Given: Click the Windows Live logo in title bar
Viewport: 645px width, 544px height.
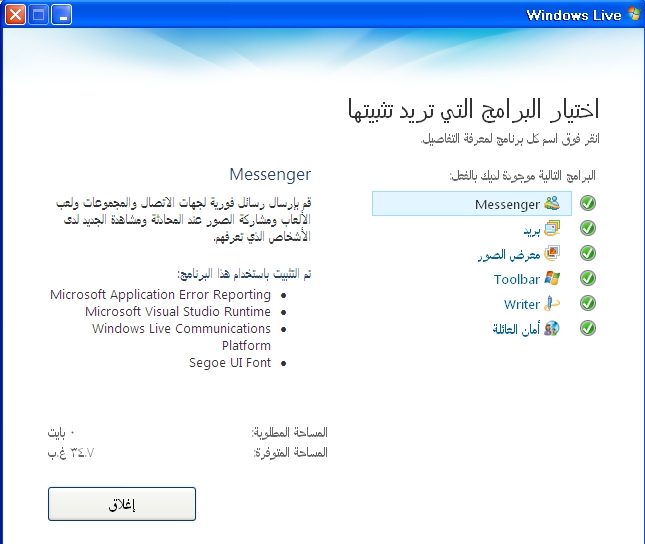Looking at the screenshot, I should (634, 14).
